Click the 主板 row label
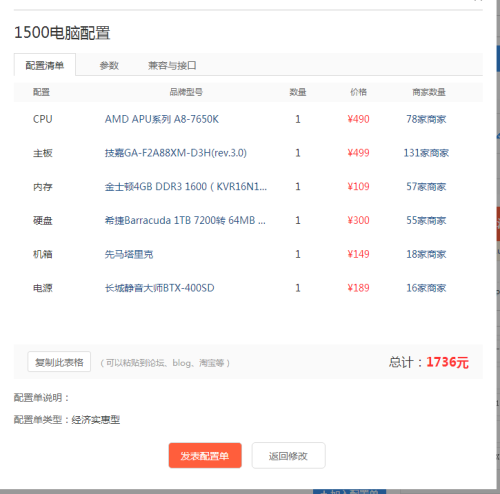The height and width of the screenshot is (494, 500). point(43,153)
